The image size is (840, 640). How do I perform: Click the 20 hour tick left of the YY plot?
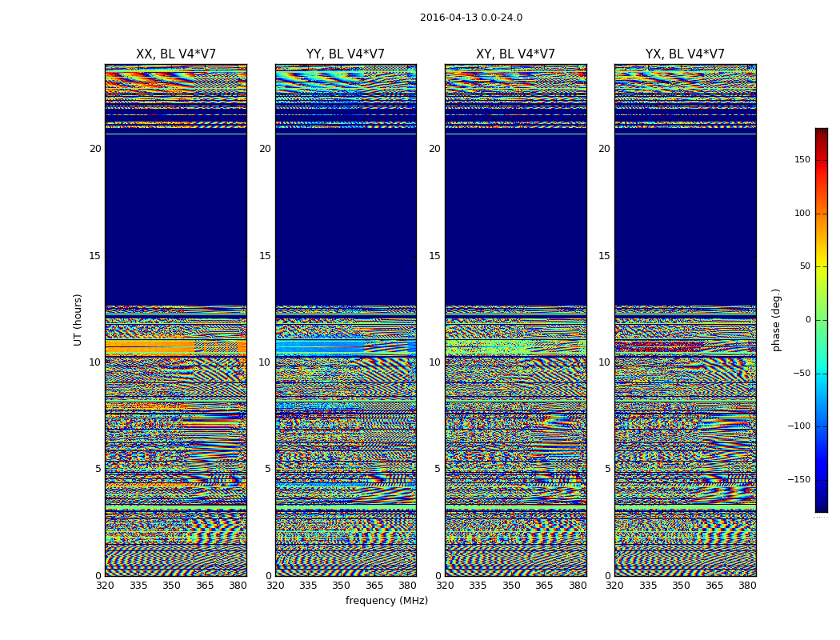point(265,149)
